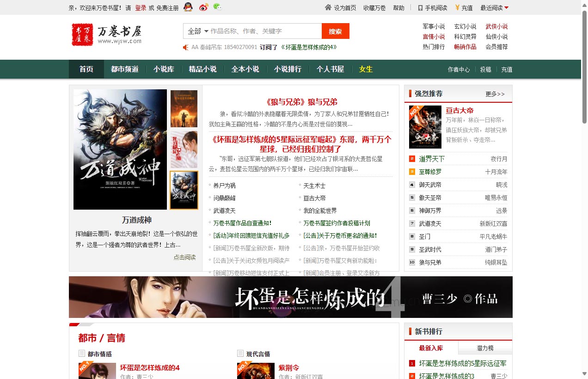
Task: Click the home icon beside 设为首页
Action: click(x=328, y=7)
